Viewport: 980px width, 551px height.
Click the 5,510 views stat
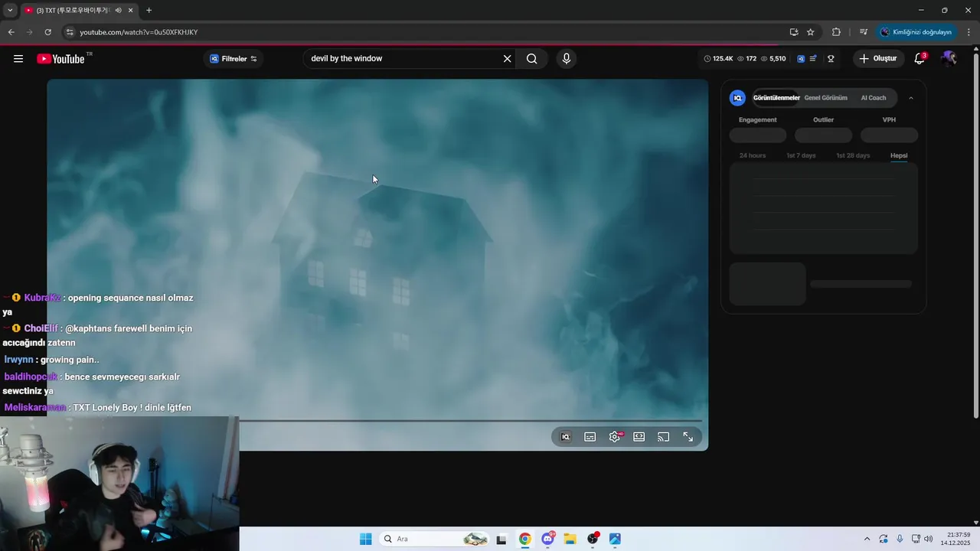[x=773, y=59]
